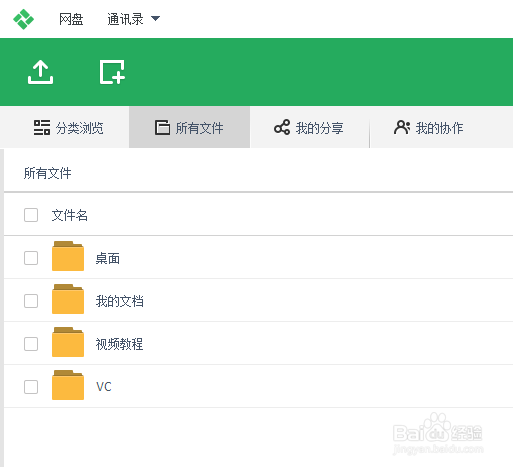Click the 所有文件 breadcrumb link

coord(47,173)
